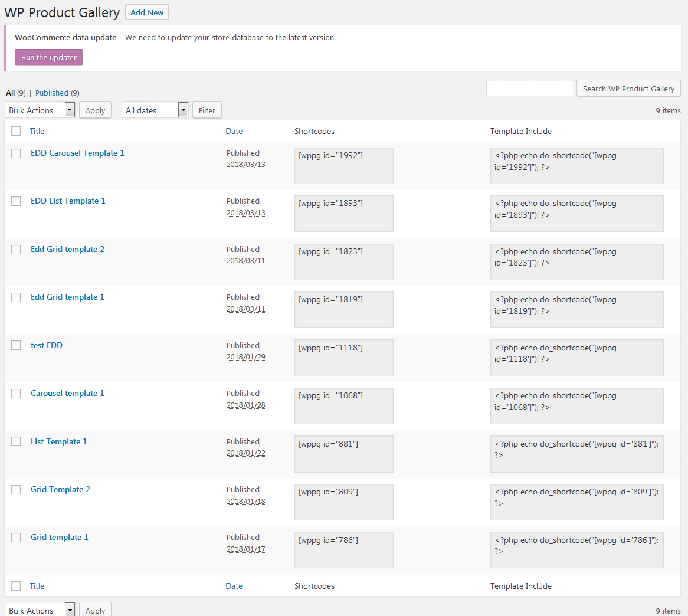Select shortcode field with id 881
Viewport: 688px width, 616px height.
pos(343,454)
